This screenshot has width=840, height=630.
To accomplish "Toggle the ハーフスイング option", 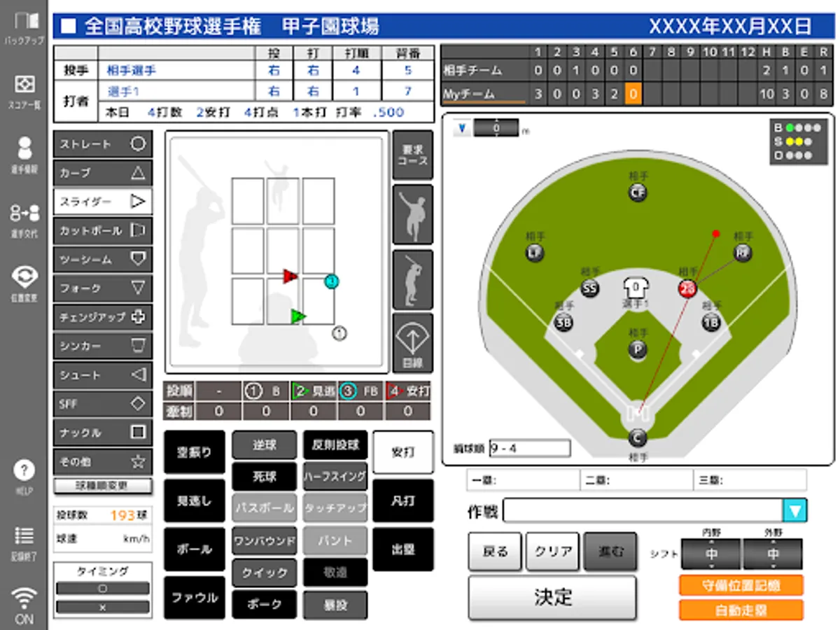I will [x=335, y=477].
